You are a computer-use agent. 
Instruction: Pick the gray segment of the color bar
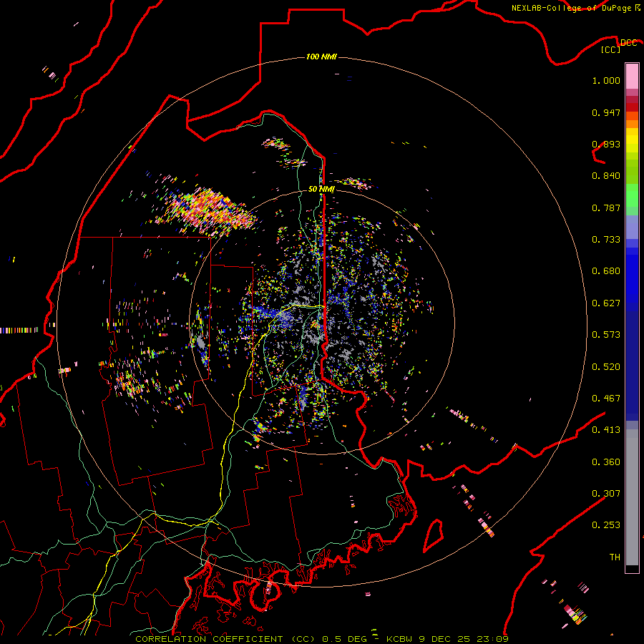(x=632, y=497)
